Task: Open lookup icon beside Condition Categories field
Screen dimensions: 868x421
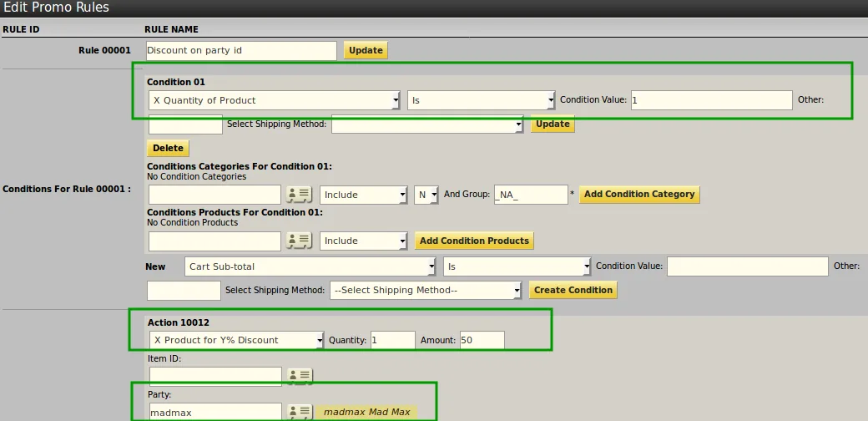Action: coord(299,195)
